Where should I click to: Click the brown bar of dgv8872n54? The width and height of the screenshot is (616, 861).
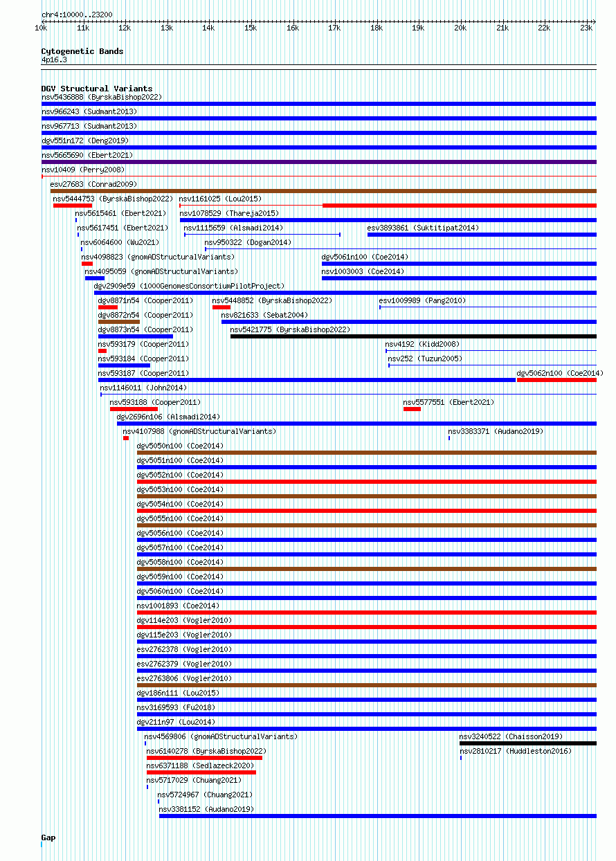pos(119,322)
